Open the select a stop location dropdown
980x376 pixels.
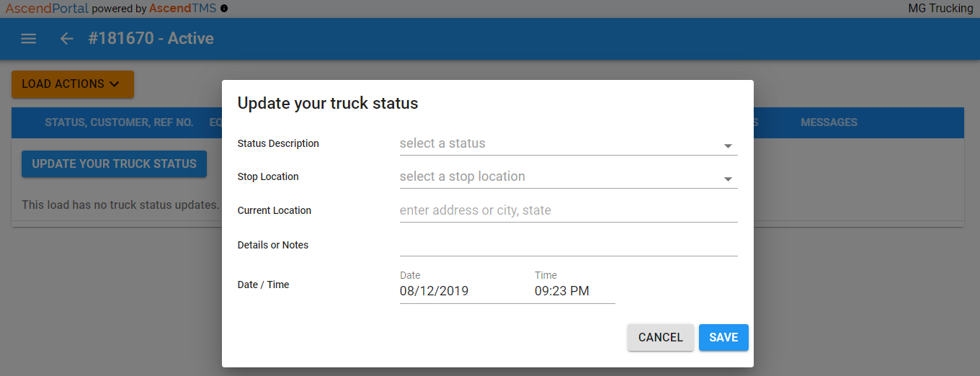coord(569,177)
